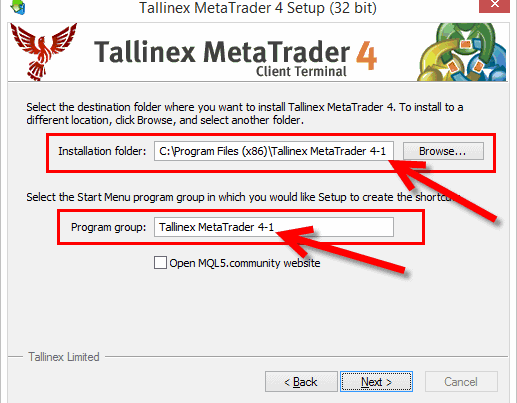Tick the Open MQL5.community website checkbox

160,262
